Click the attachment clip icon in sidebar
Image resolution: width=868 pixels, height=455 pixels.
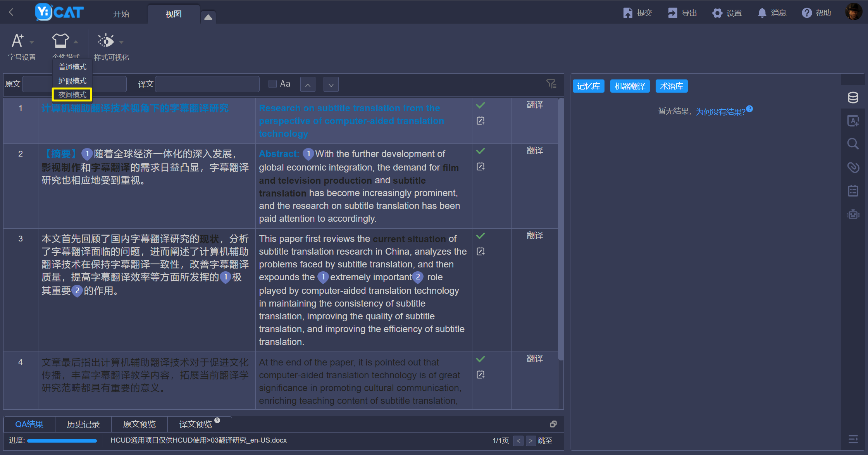[853, 167]
